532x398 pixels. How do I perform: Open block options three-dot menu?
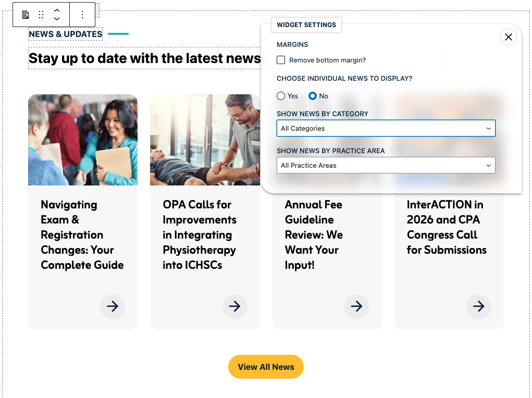[82, 15]
